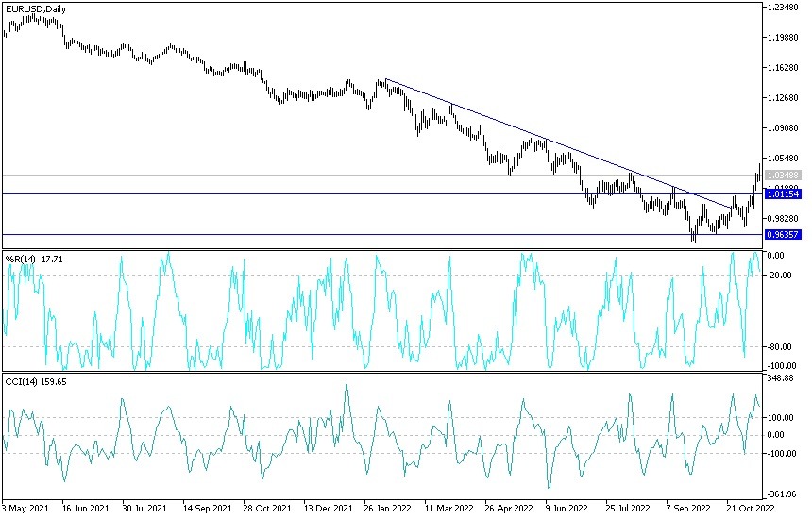Click the 9 Jun 2022 date label
The height and width of the screenshot is (519, 812).
[x=567, y=508]
